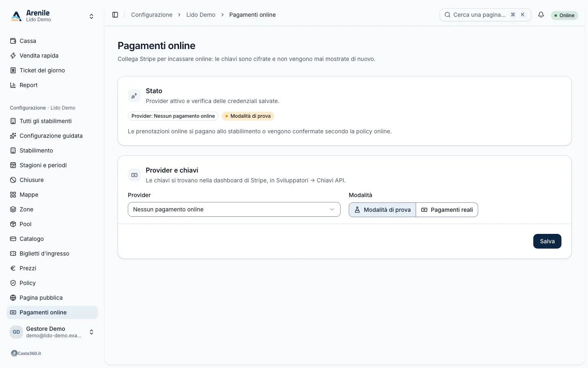This screenshot has height=368, width=588.
Task: Open Tutti gli stabilimenti in sidebar
Action: click(52, 121)
